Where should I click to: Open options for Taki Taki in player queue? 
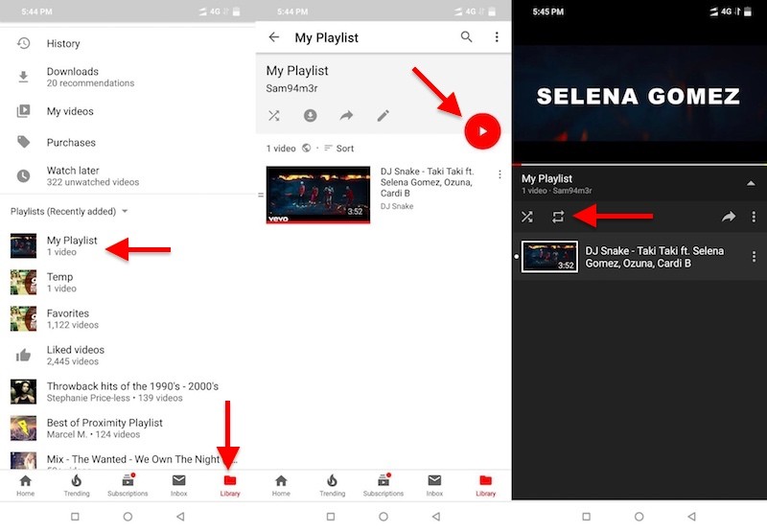754,257
